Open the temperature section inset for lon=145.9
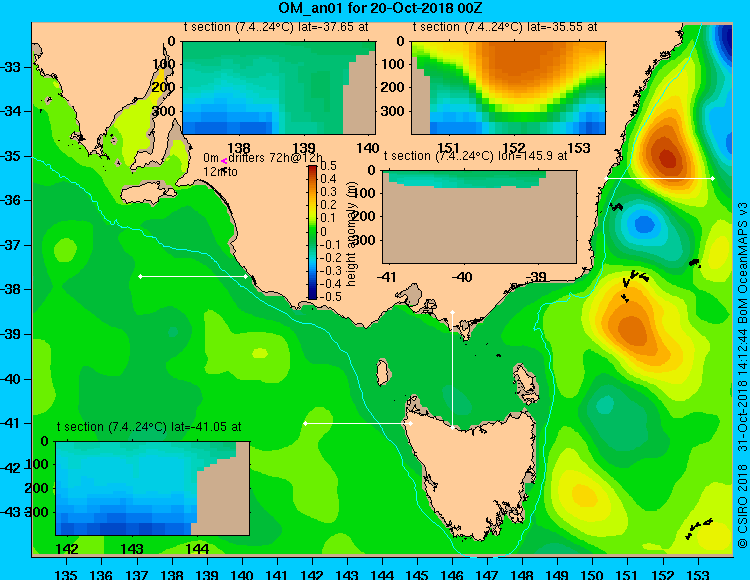Image resolution: width=750 pixels, height=580 pixels. coord(479,217)
